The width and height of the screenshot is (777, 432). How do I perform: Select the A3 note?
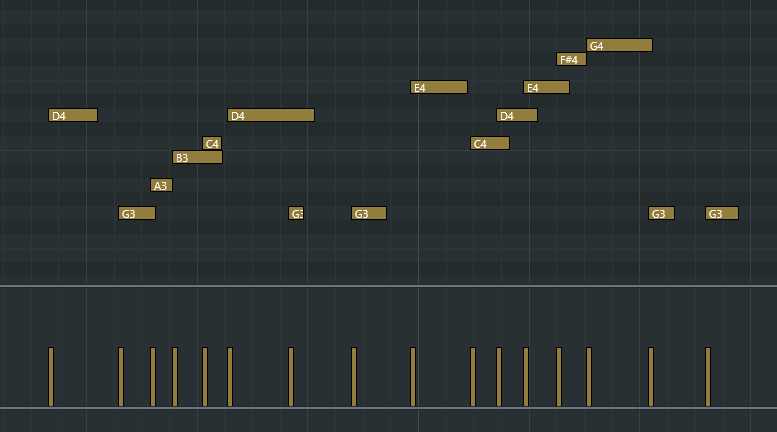tap(161, 185)
